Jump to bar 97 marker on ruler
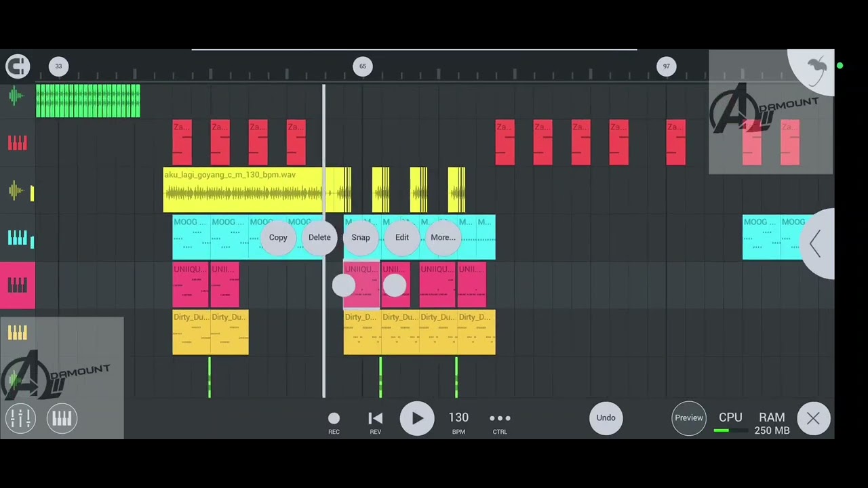868x488 pixels. [x=667, y=66]
